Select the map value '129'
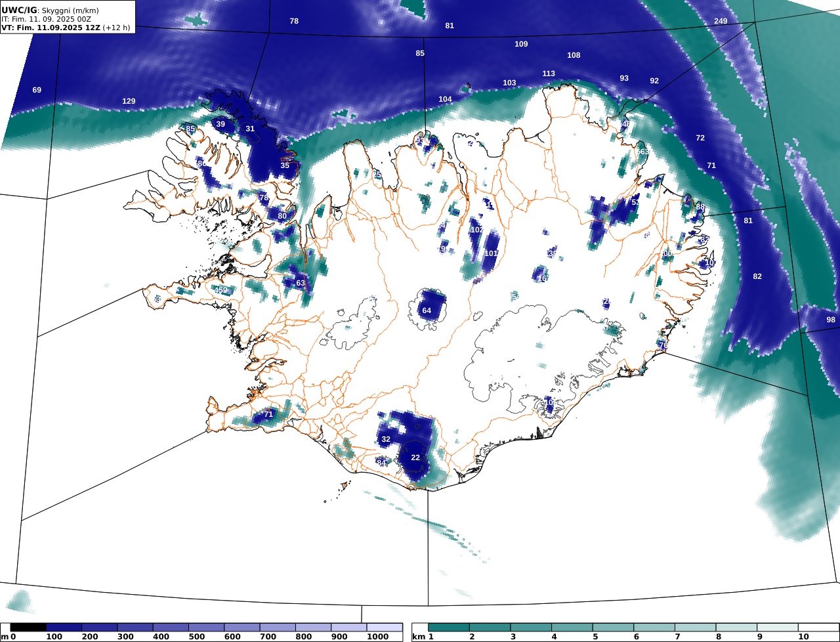This screenshot has height=642, width=840. pyautogui.click(x=129, y=101)
